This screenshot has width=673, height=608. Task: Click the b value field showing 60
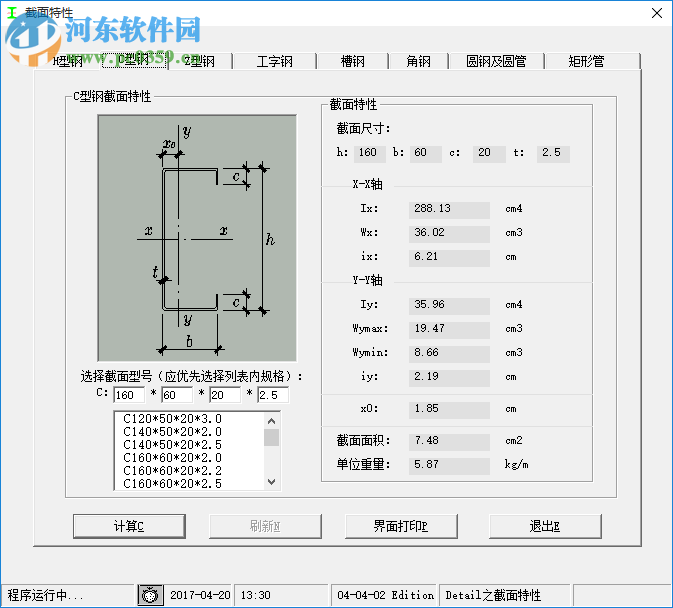(426, 153)
